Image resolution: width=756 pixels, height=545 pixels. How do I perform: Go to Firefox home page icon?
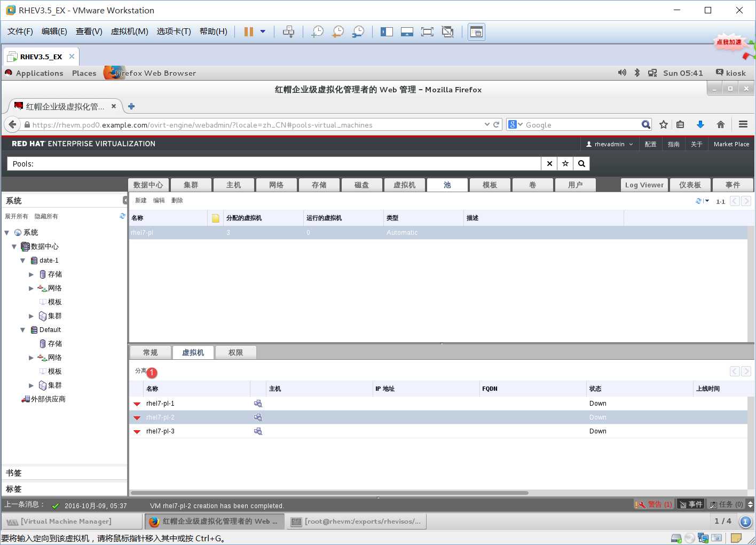coord(721,124)
